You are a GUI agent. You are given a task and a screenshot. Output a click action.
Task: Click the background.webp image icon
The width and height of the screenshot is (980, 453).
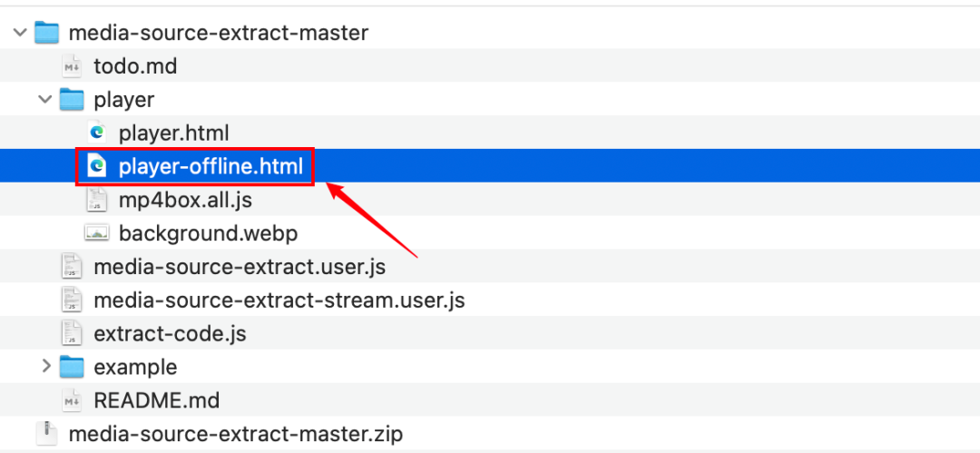[97, 233]
